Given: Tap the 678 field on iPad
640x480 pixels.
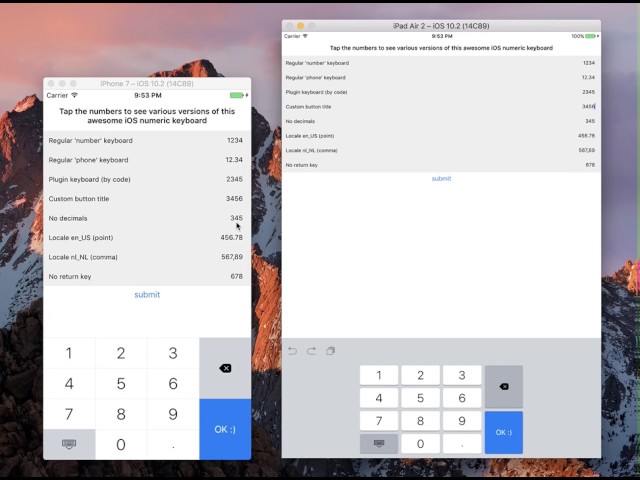Looking at the screenshot, I should pyautogui.click(x=590, y=165).
